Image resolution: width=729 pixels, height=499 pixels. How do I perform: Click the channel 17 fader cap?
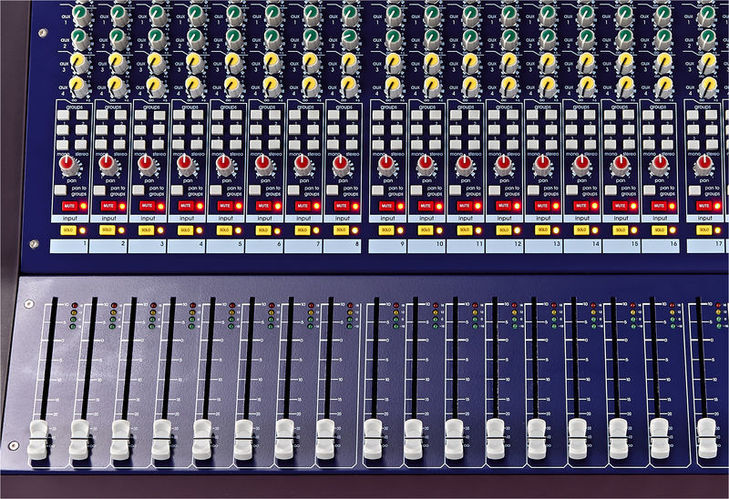click(707, 440)
